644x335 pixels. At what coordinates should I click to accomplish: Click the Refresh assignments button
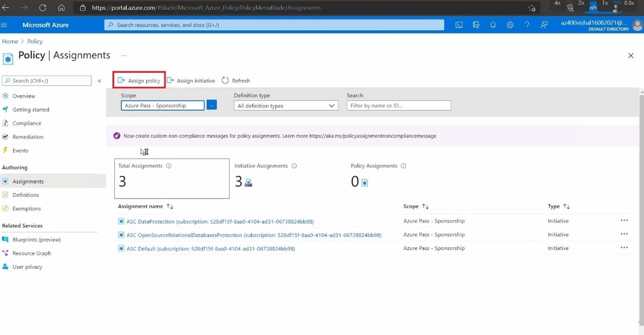(x=236, y=80)
